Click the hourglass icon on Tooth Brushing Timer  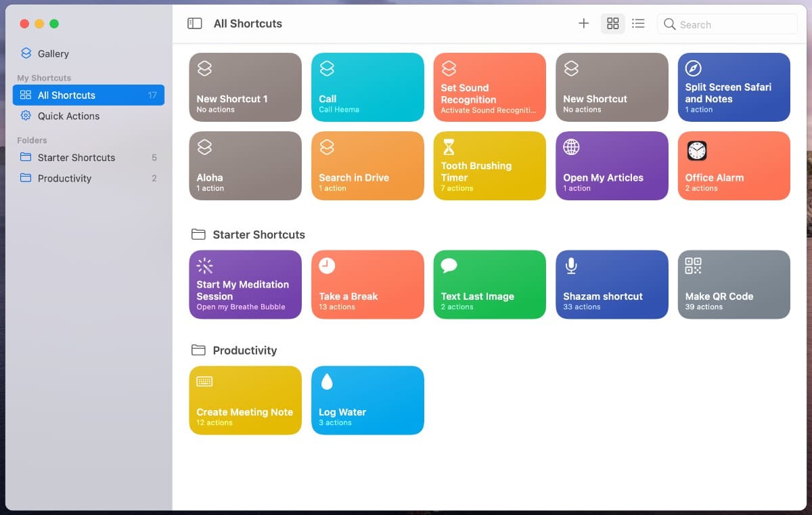click(448, 147)
